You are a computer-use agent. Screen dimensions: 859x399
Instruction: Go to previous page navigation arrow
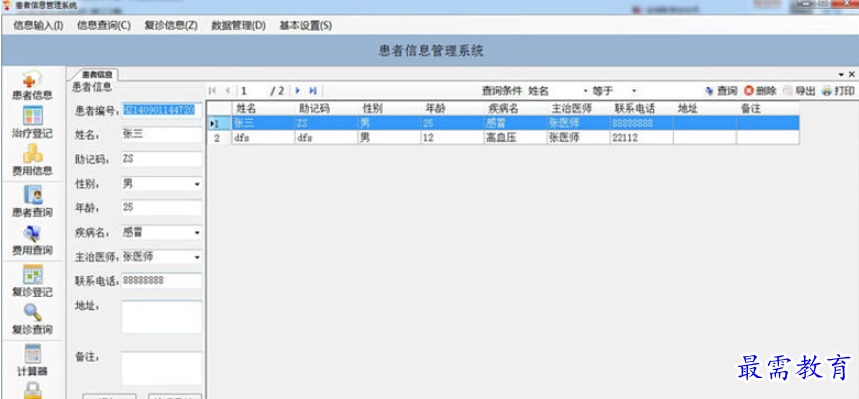tap(226, 91)
